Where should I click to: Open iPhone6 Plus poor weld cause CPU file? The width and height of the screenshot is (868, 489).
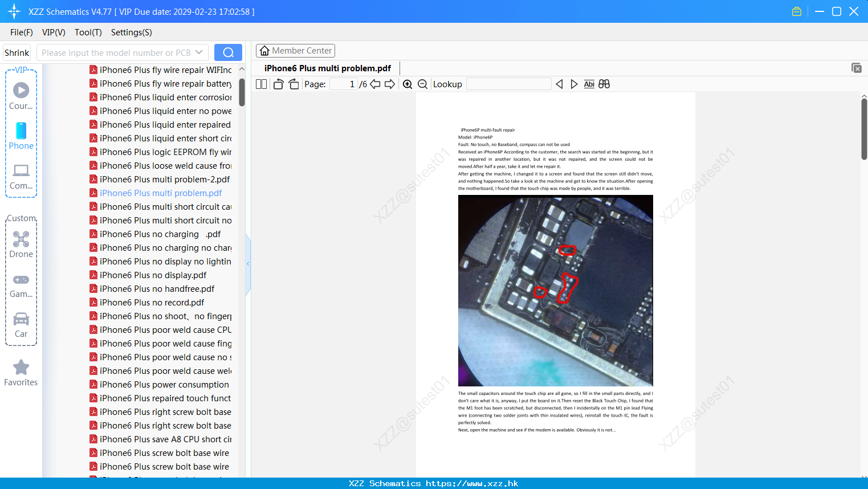[x=161, y=330]
